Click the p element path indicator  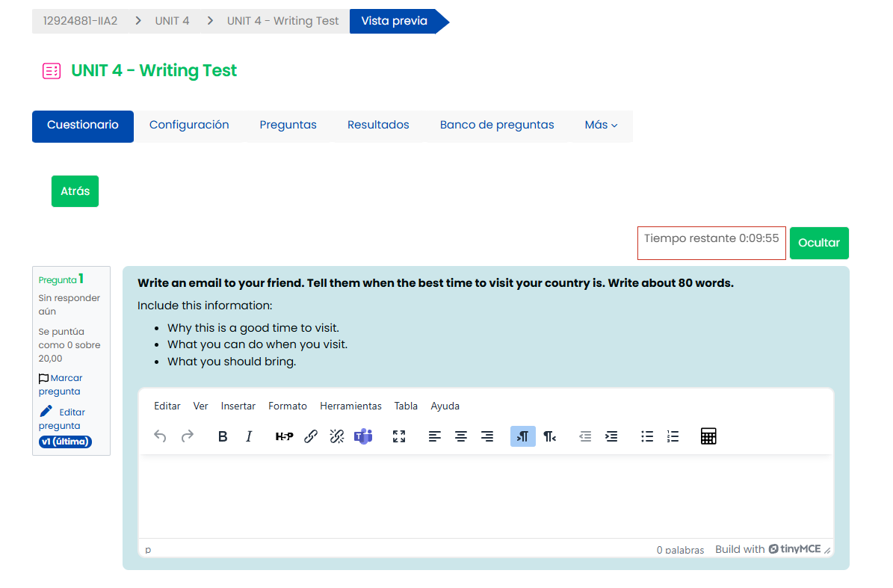pyautogui.click(x=148, y=550)
